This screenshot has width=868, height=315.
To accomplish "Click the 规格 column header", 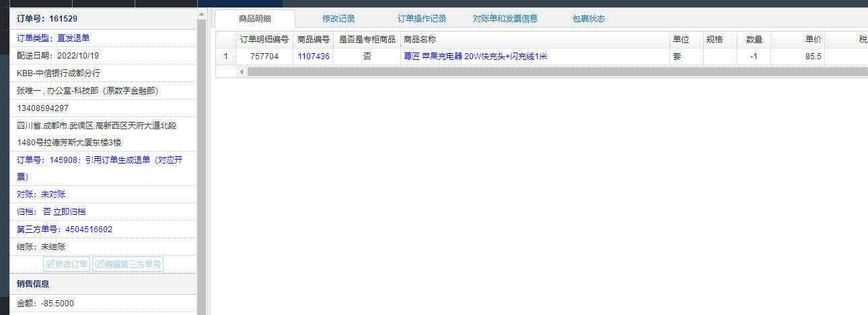I will pyautogui.click(x=720, y=40).
